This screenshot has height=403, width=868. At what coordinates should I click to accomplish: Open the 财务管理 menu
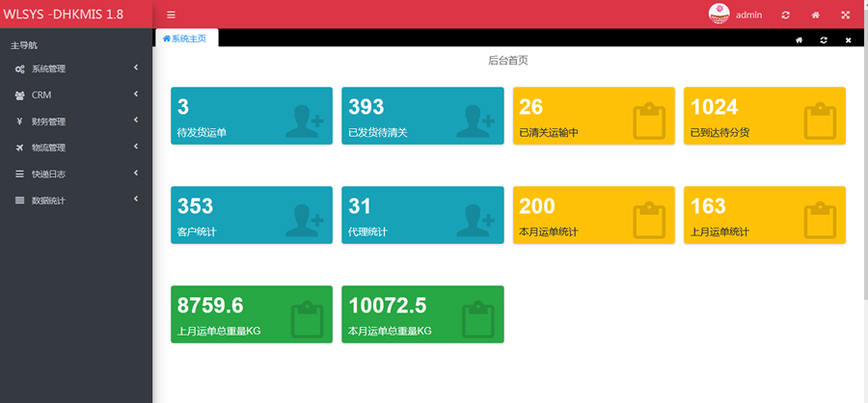(76, 121)
